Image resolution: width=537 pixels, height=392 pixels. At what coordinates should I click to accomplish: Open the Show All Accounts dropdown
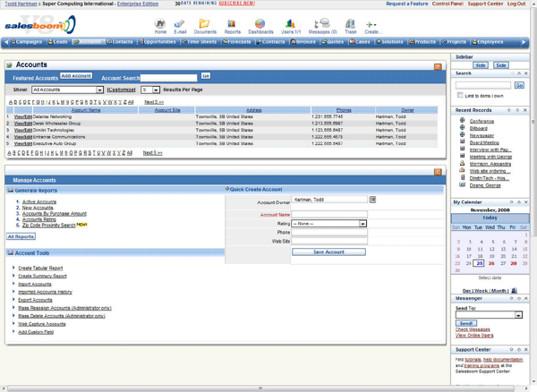coord(67,89)
